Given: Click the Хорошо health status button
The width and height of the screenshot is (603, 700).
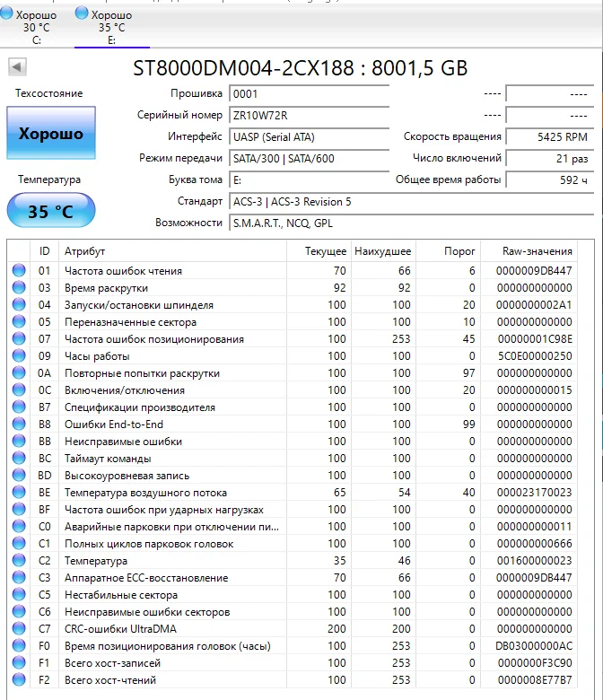Looking at the screenshot, I should tap(51, 133).
